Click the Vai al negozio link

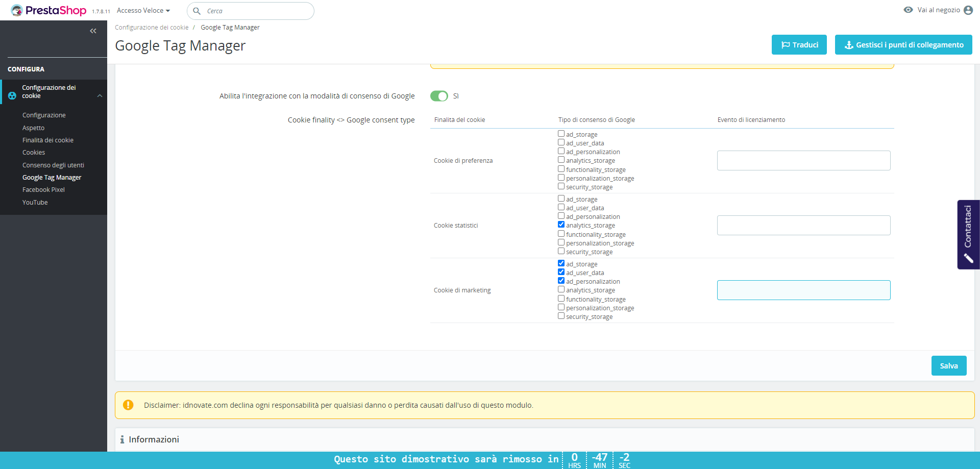[939, 10]
